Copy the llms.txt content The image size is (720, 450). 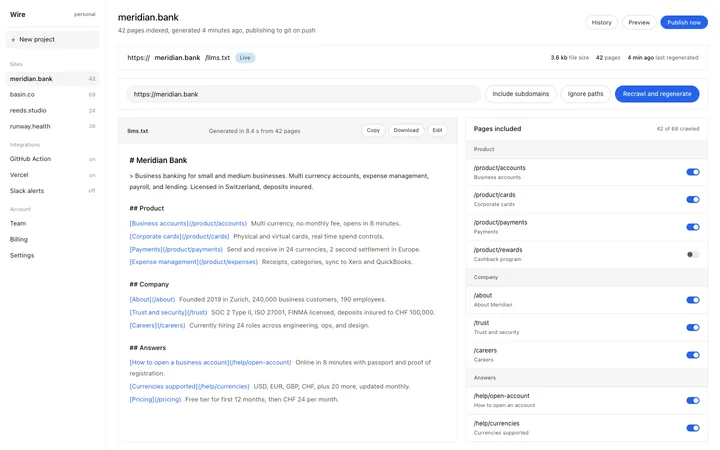pos(373,131)
